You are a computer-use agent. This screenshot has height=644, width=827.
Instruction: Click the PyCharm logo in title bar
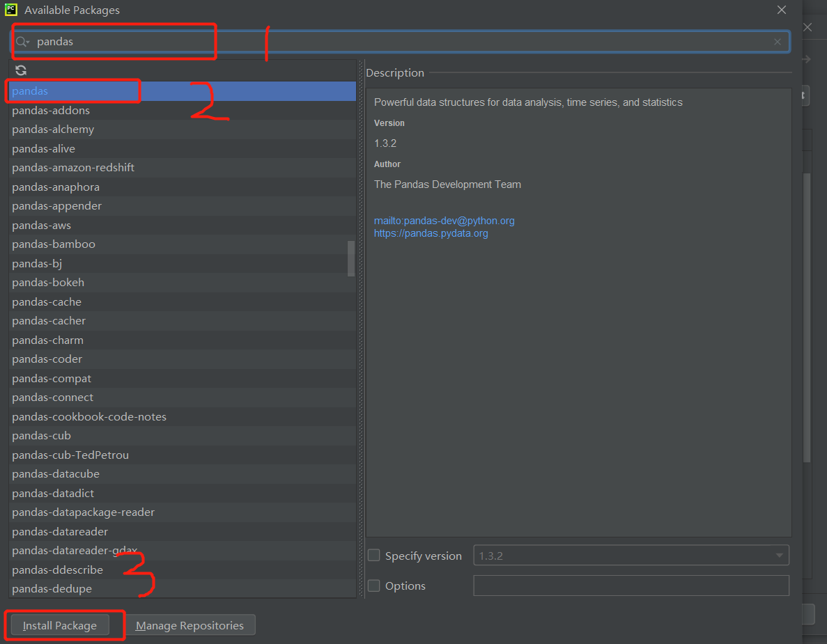[x=11, y=10]
